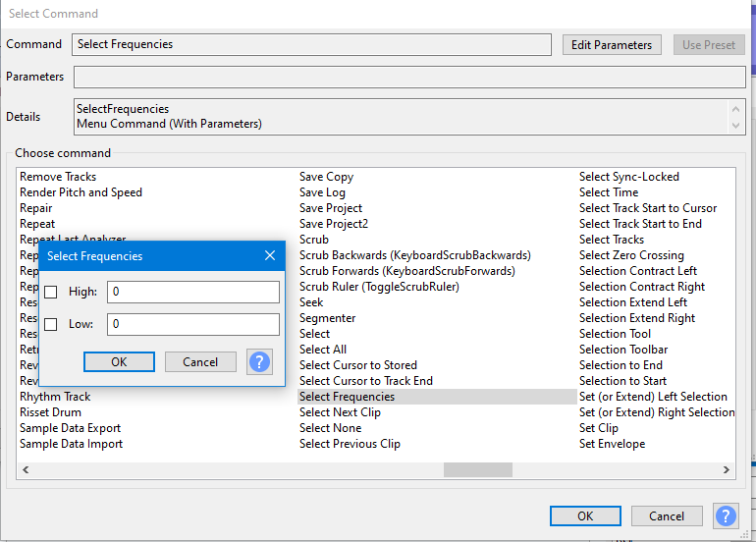Select Rhythm Track command
This screenshot has height=542, width=756.
pos(55,397)
